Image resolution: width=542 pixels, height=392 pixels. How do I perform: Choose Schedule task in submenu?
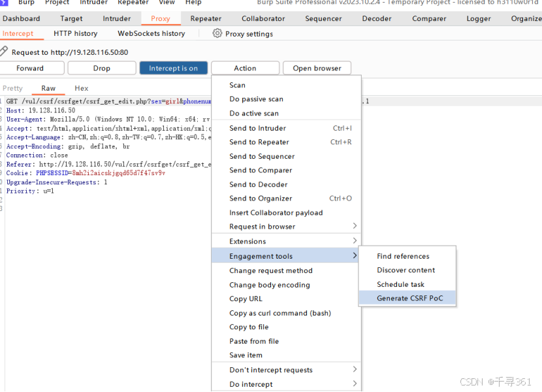point(407,284)
